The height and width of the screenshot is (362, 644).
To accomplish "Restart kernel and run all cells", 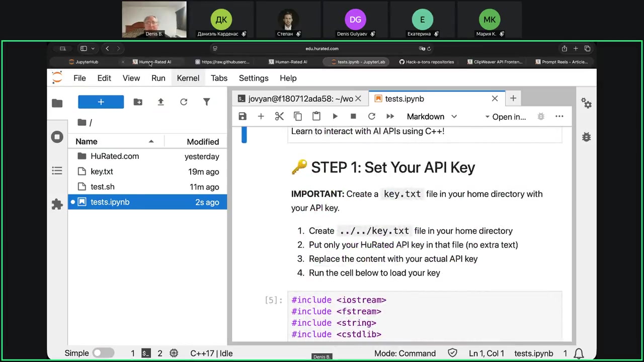I will [x=390, y=117].
